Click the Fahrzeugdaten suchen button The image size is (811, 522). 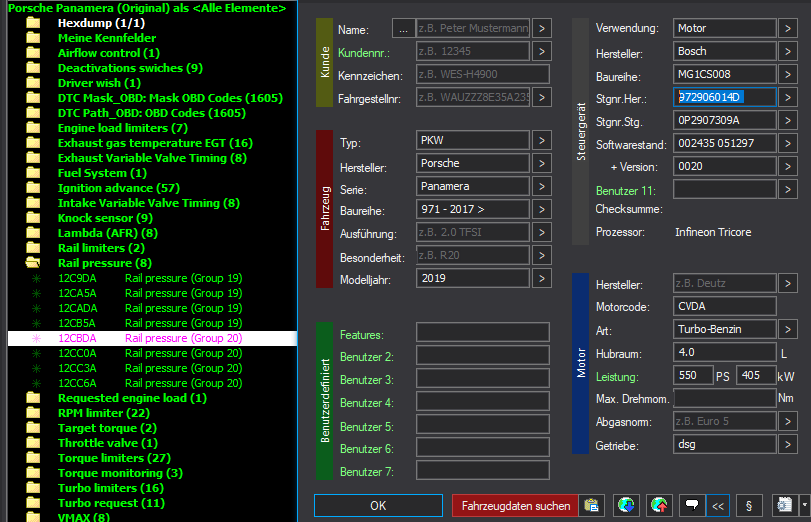(x=514, y=506)
